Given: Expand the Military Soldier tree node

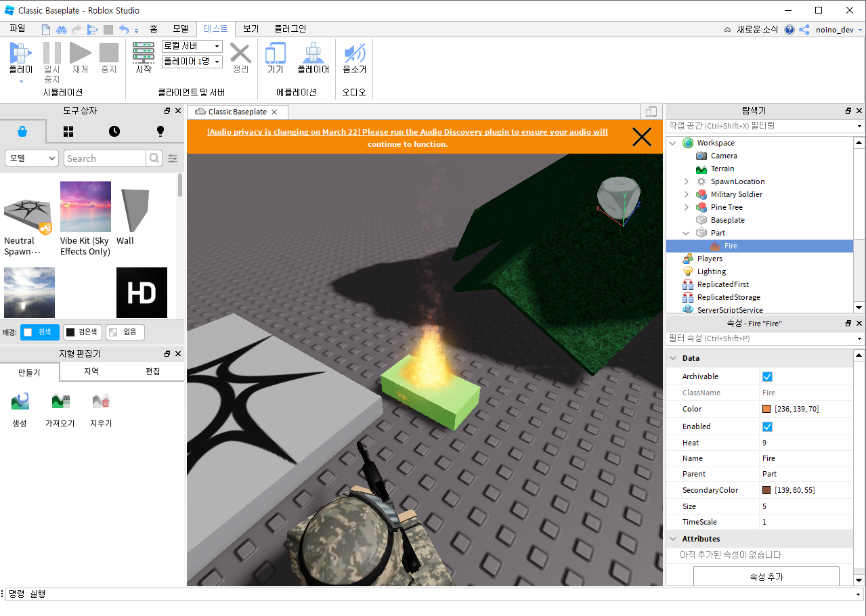Looking at the screenshot, I should click(686, 194).
